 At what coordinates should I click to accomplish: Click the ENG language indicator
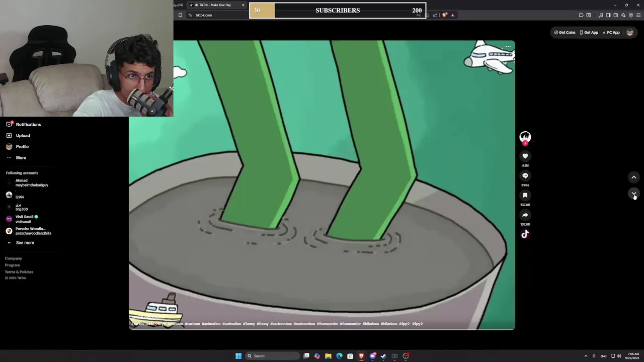point(603,356)
